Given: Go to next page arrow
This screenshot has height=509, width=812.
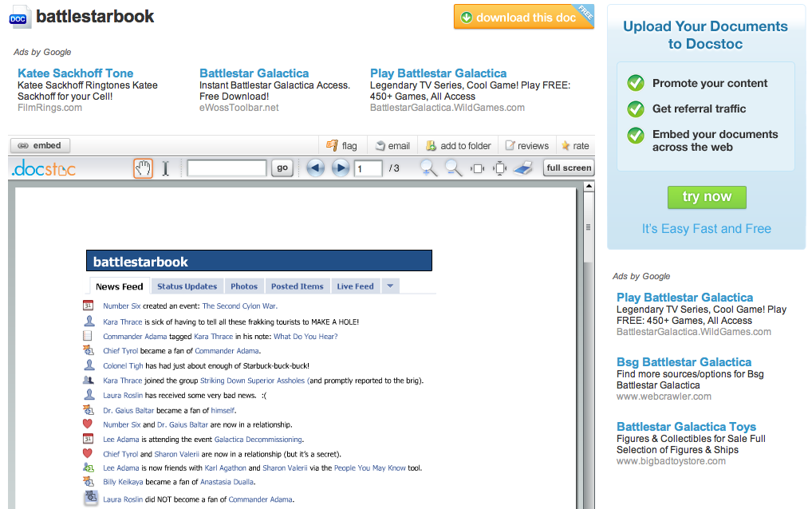Looking at the screenshot, I should coord(341,168).
